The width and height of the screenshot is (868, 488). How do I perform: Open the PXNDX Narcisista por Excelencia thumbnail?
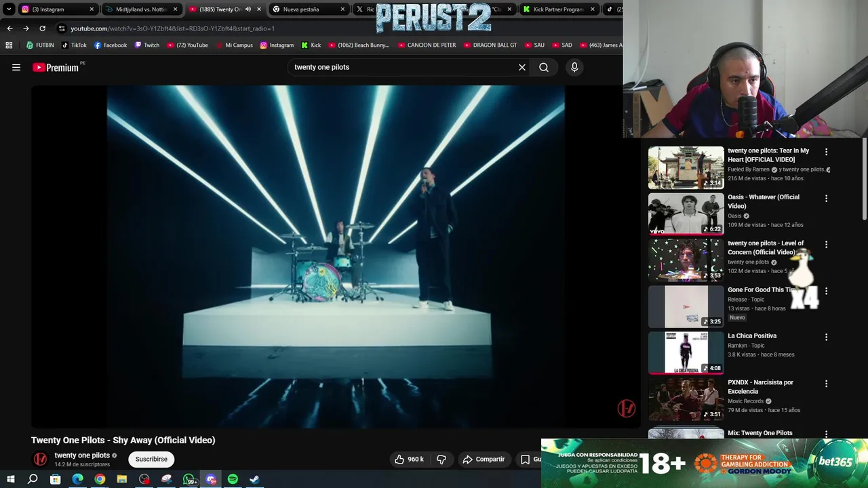click(686, 399)
